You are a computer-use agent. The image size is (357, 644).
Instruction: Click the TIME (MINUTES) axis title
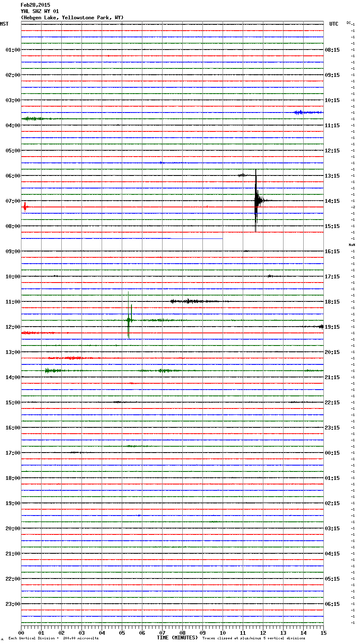click(177, 638)
